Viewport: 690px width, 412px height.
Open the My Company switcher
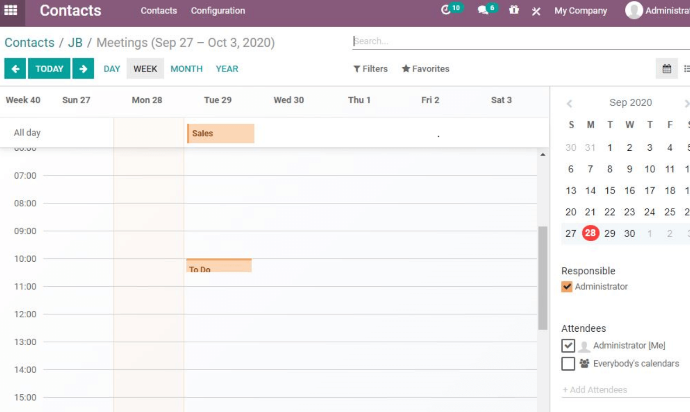coord(580,11)
